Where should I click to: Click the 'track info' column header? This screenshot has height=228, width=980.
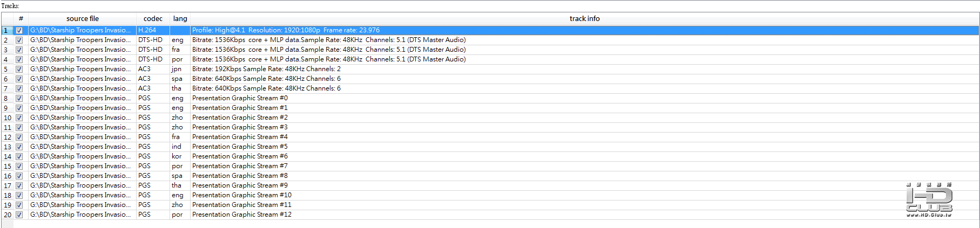click(584, 19)
